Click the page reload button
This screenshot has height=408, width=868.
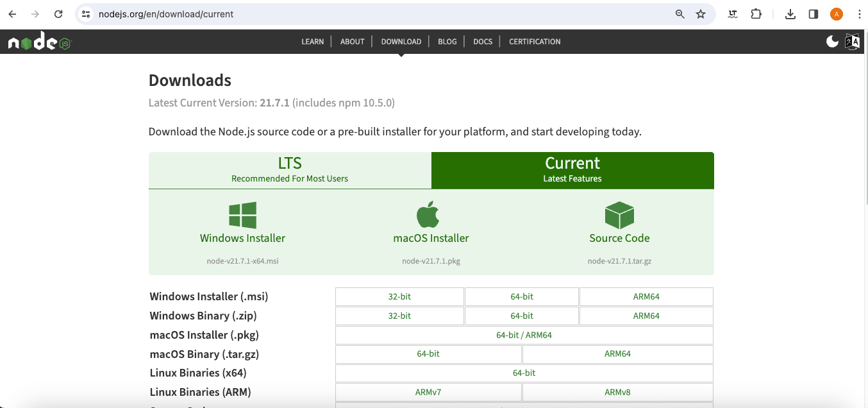(x=58, y=13)
